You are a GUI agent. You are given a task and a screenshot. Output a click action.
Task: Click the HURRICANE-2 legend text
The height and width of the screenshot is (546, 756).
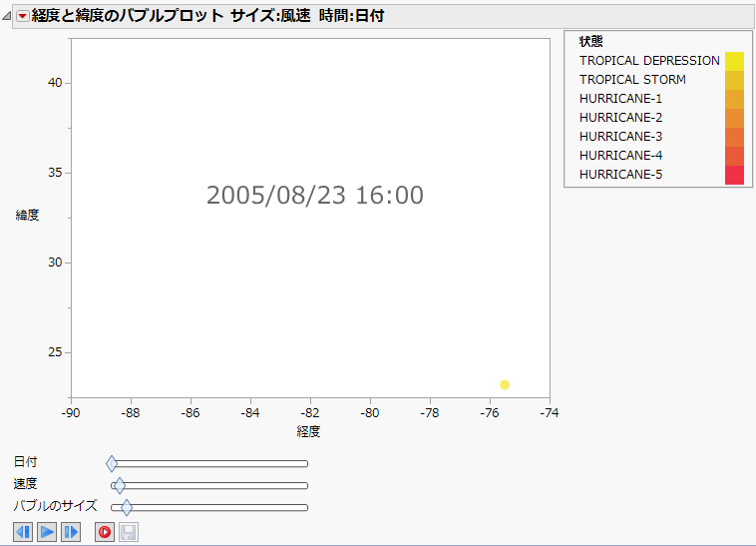pos(621,117)
